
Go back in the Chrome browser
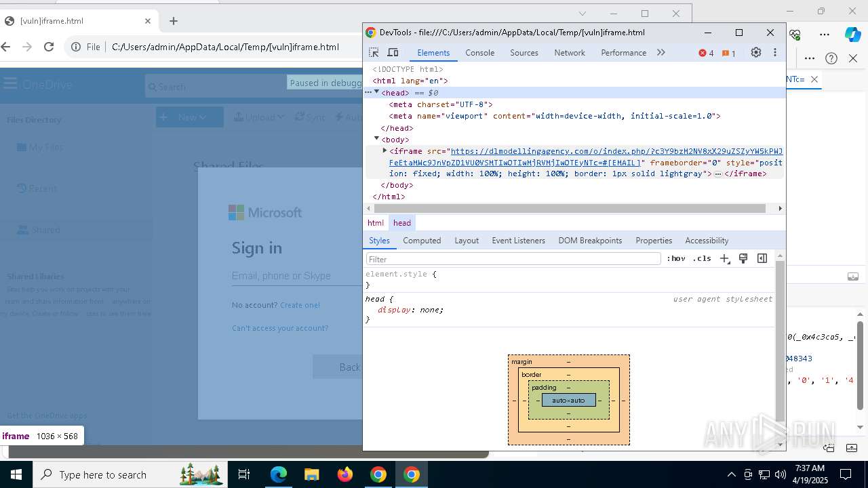[x=6, y=47]
